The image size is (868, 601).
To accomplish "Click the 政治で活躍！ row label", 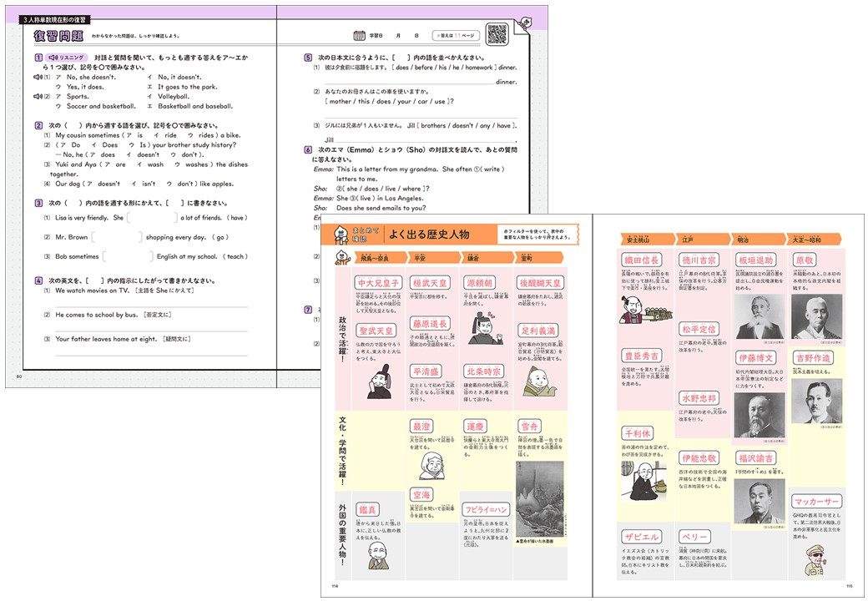I will 343,339.
